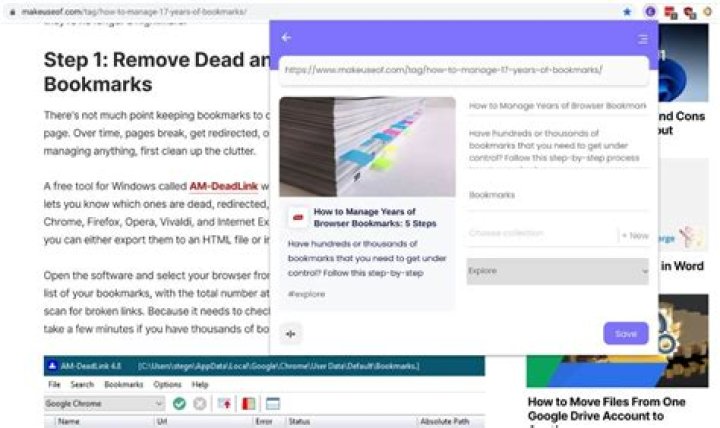The image size is (720, 428).
Task: Open the Google Chrome browser dropdown in AM-DeadLink
Action: coord(104,404)
